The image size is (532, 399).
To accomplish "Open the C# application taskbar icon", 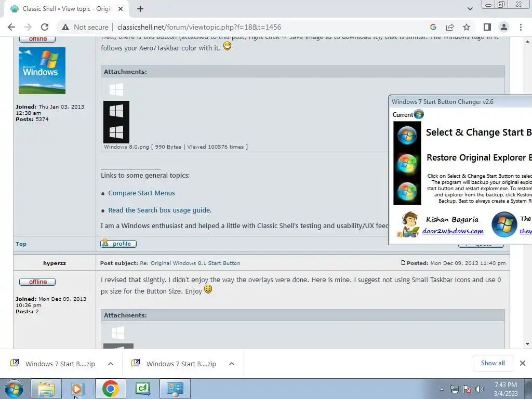I will click(x=142, y=389).
